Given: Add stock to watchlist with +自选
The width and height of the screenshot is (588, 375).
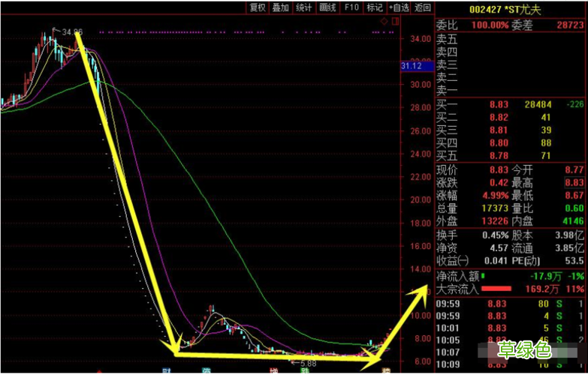Looking at the screenshot, I should click(x=399, y=7).
